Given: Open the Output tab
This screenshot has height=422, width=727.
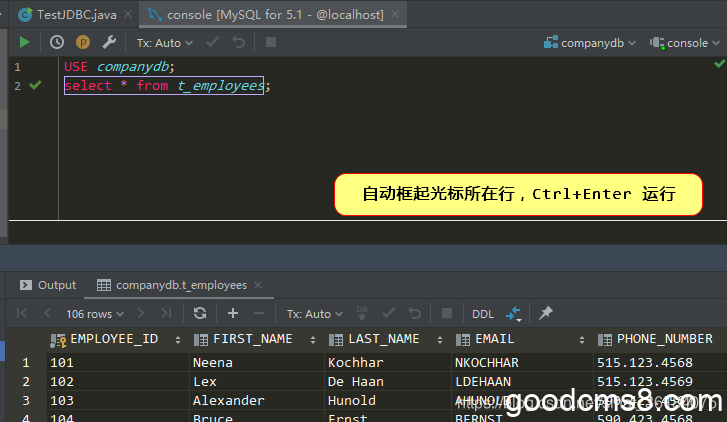Looking at the screenshot, I should point(48,285).
